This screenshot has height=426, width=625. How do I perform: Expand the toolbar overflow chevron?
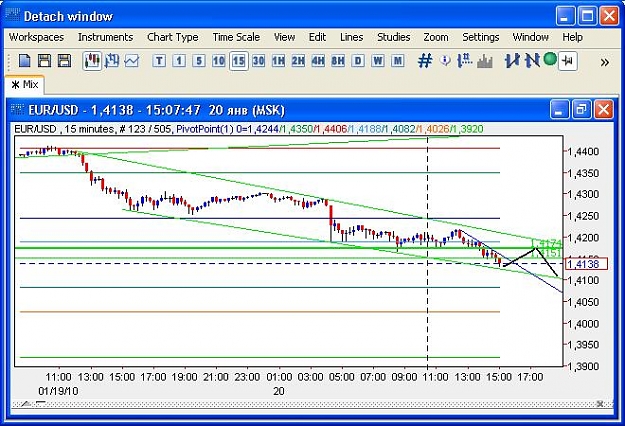(605, 63)
